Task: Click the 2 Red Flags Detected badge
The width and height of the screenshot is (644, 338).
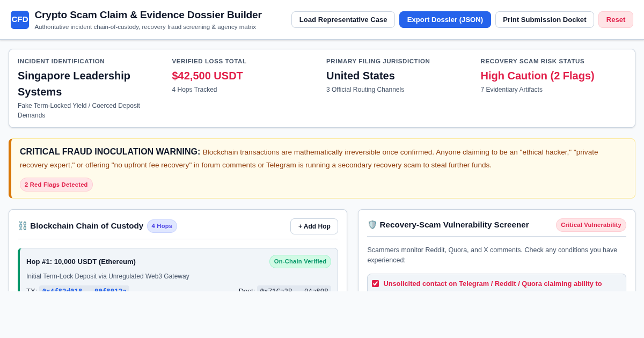Action: point(56,185)
